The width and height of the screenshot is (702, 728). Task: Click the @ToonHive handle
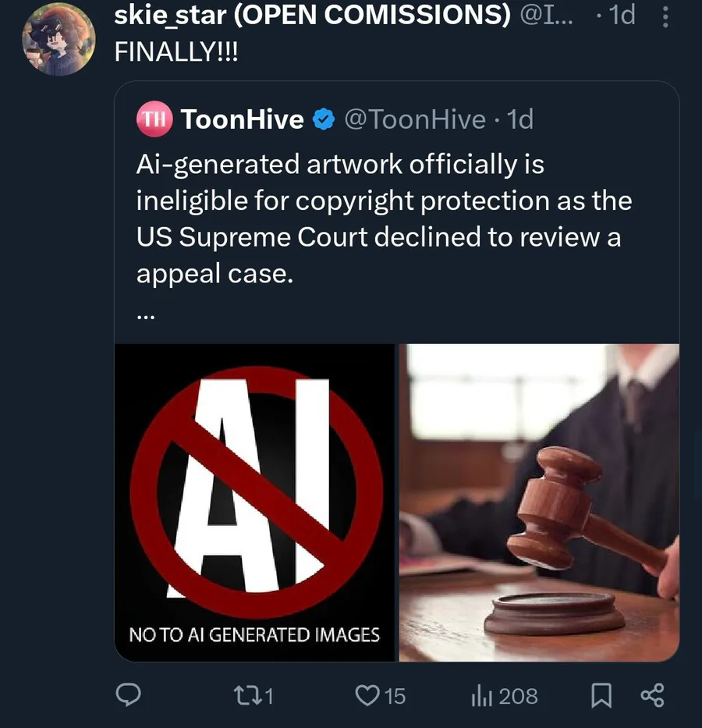[414, 119]
